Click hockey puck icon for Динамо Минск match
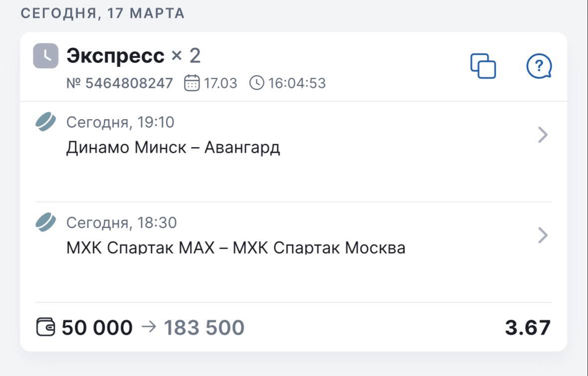The height and width of the screenshot is (376, 588). point(46,122)
